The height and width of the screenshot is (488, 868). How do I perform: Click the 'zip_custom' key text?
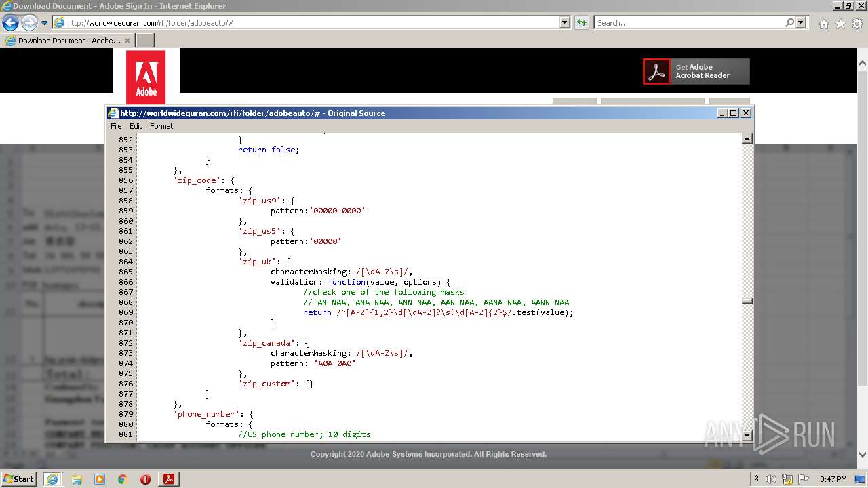[x=267, y=384]
